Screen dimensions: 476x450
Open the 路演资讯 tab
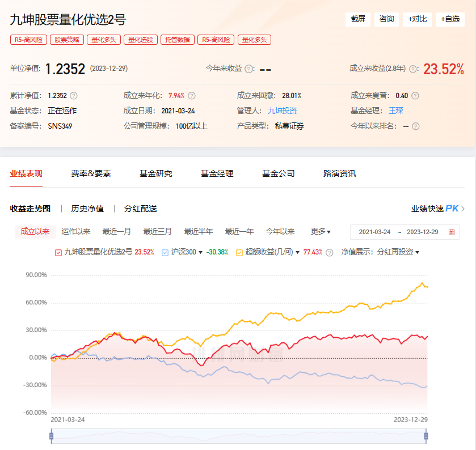click(340, 174)
